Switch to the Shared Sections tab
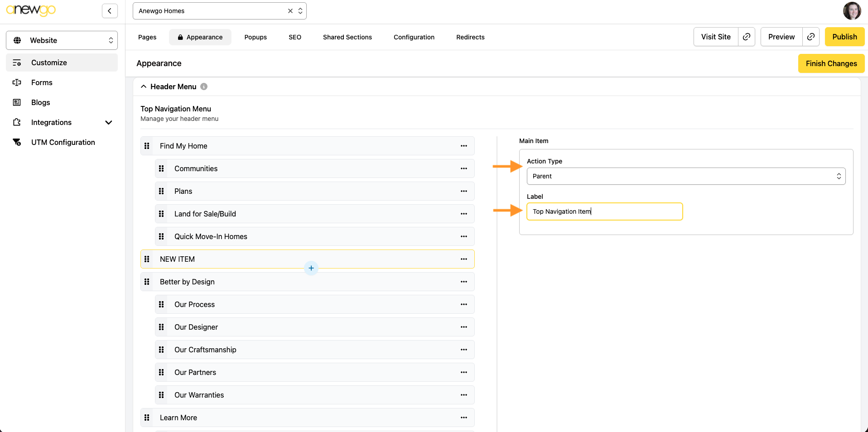Viewport: 868px width, 432px height. (347, 37)
